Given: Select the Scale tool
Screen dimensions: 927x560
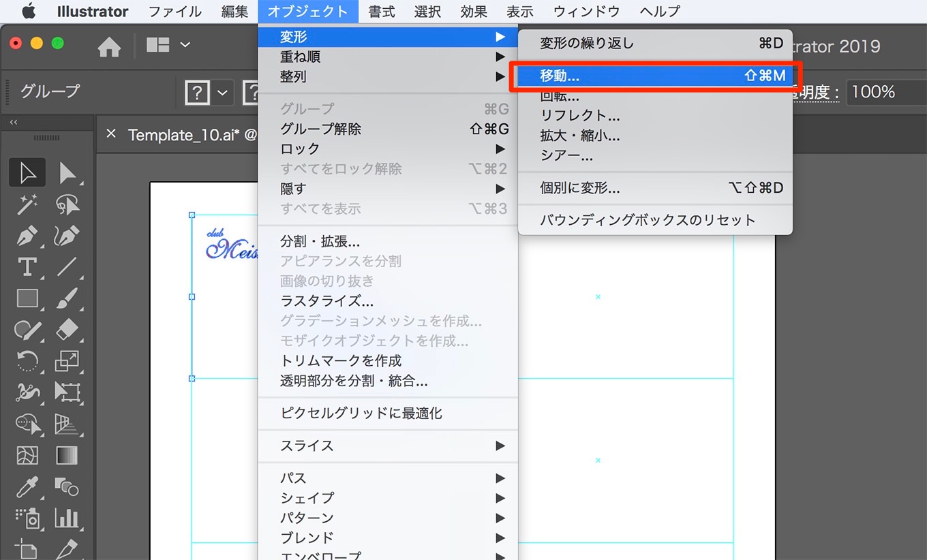Looking at the screenshot, I should tap(67, 361).
